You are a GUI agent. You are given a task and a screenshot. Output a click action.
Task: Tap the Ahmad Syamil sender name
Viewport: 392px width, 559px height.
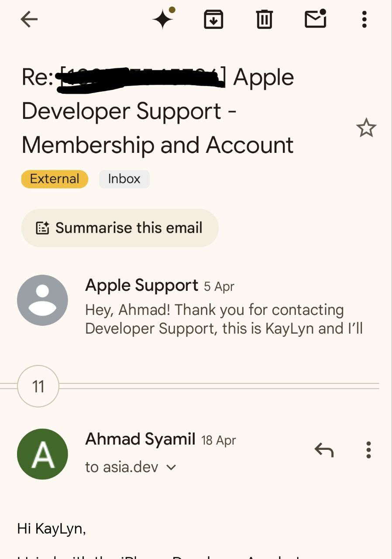[140, 439]
